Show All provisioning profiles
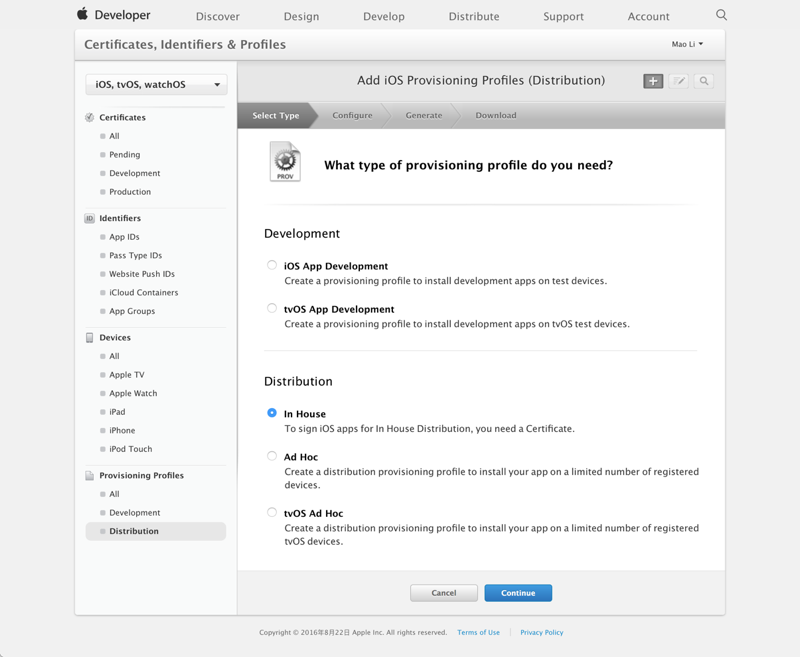The image size is (800, 657). tap(114, 494)
